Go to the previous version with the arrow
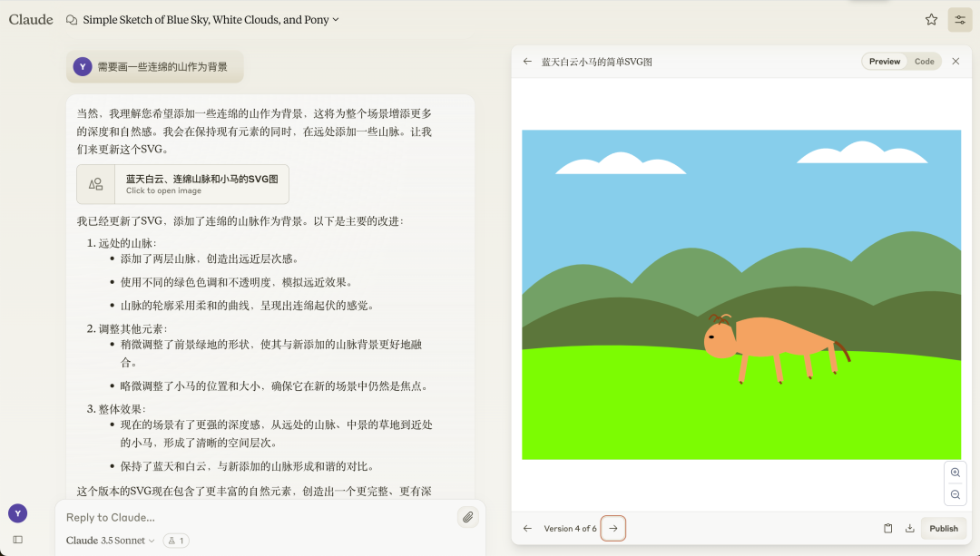The image size is (980, 556). [527, 528]
